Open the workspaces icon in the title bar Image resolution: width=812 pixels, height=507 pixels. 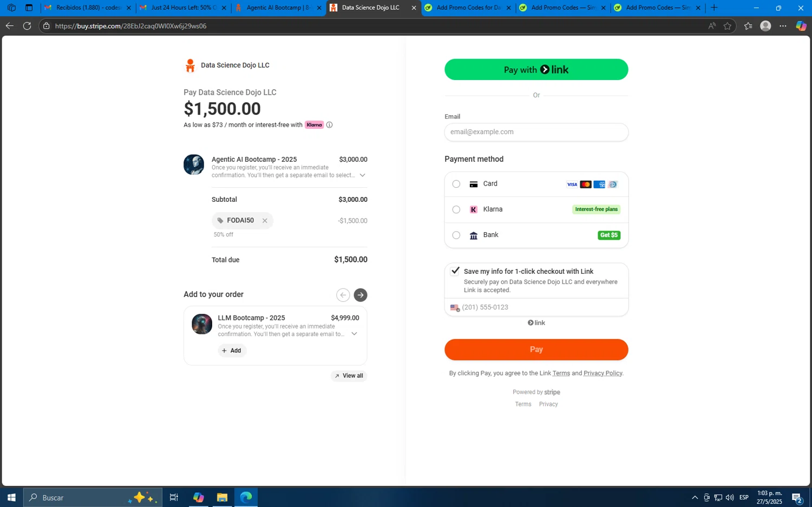(11, 8)
